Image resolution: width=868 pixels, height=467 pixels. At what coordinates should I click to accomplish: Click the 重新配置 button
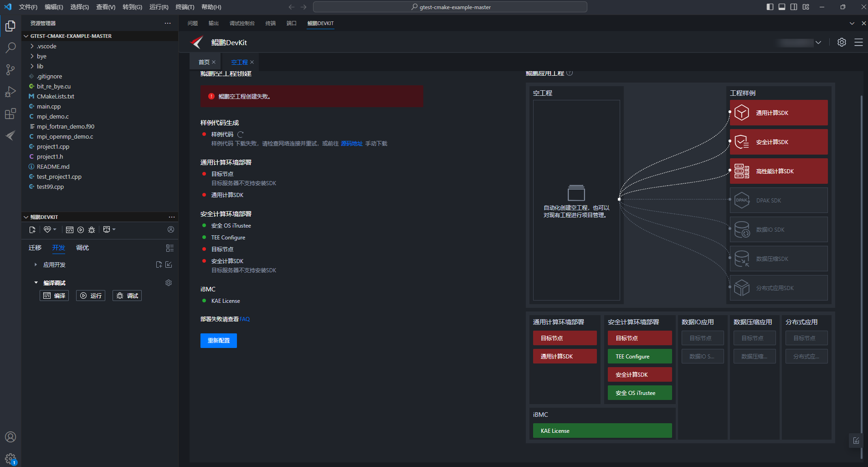(219, 341)
